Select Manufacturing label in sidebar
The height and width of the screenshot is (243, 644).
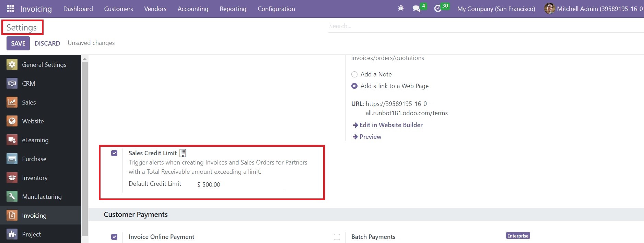pyautogui.click(x=42, y=196)
